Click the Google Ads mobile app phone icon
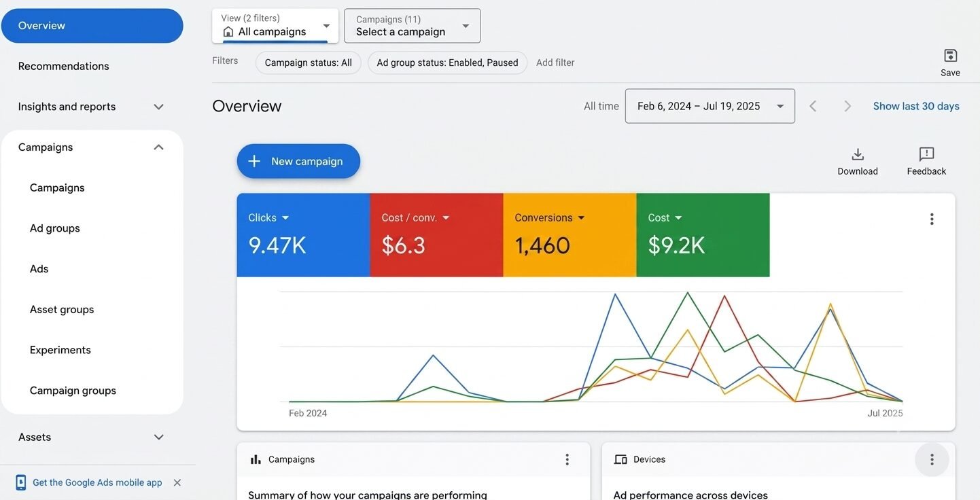Viewport: 980px width, 500px height. pyautogui.click(x=21, y=482)
